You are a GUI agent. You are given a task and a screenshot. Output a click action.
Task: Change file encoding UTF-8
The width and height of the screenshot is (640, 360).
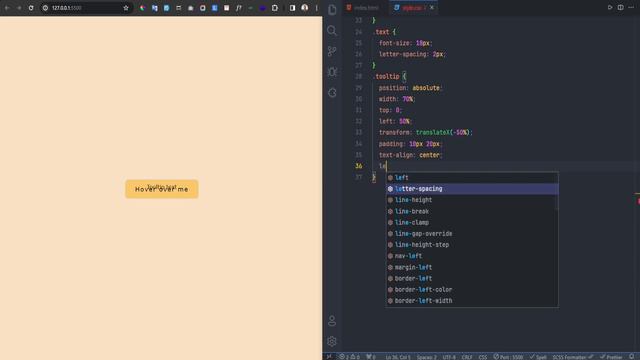[449, 357]
